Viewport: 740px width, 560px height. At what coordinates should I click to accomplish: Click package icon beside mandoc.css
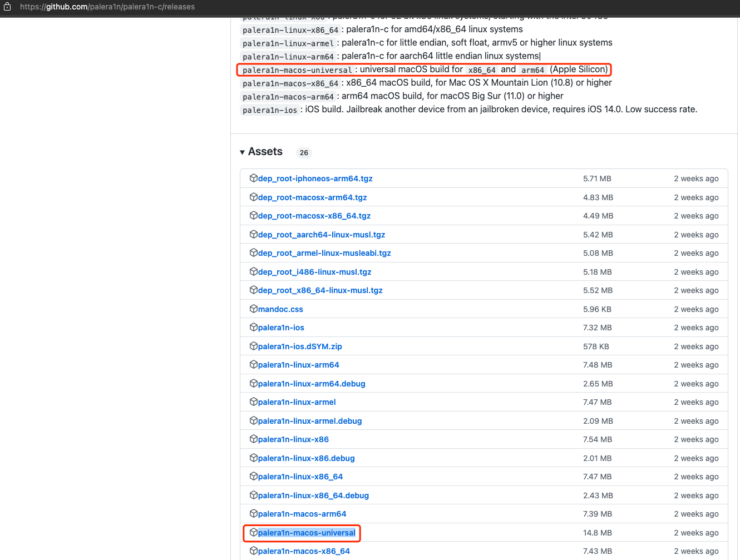pos(254,309)
